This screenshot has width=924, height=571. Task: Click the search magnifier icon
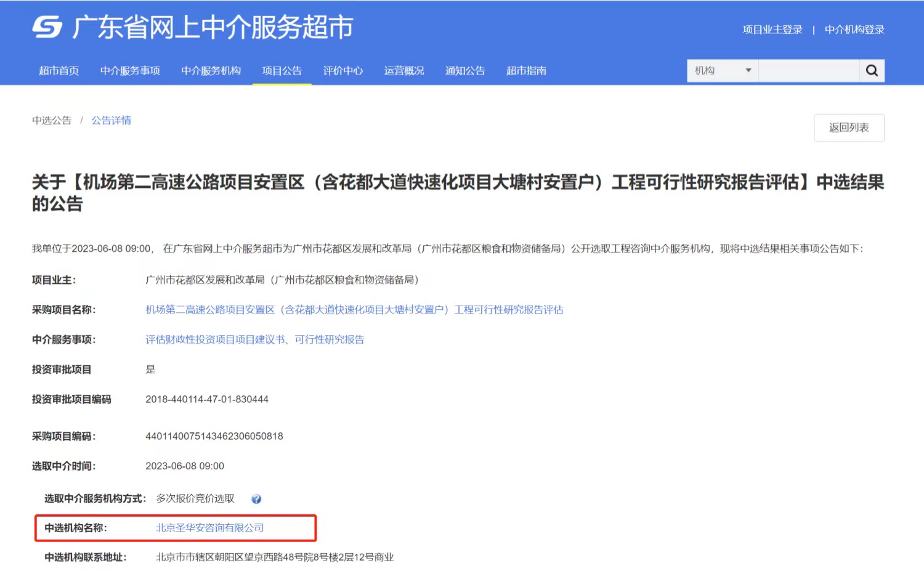(x=872, y=71)
